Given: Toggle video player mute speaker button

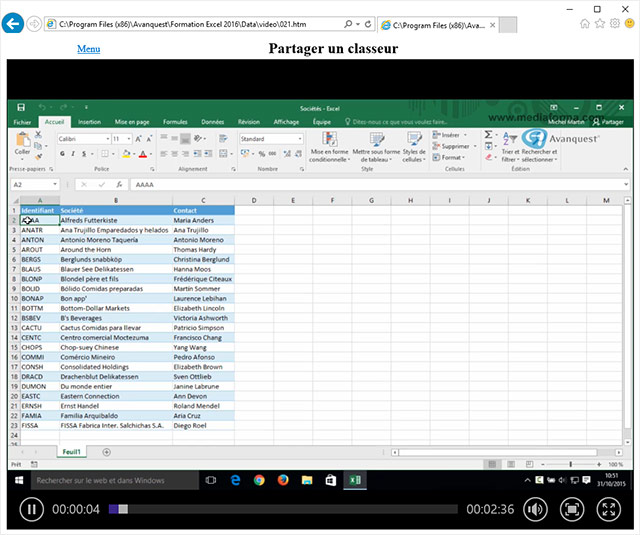Looking at the screenshot, I should coord(535,509).
